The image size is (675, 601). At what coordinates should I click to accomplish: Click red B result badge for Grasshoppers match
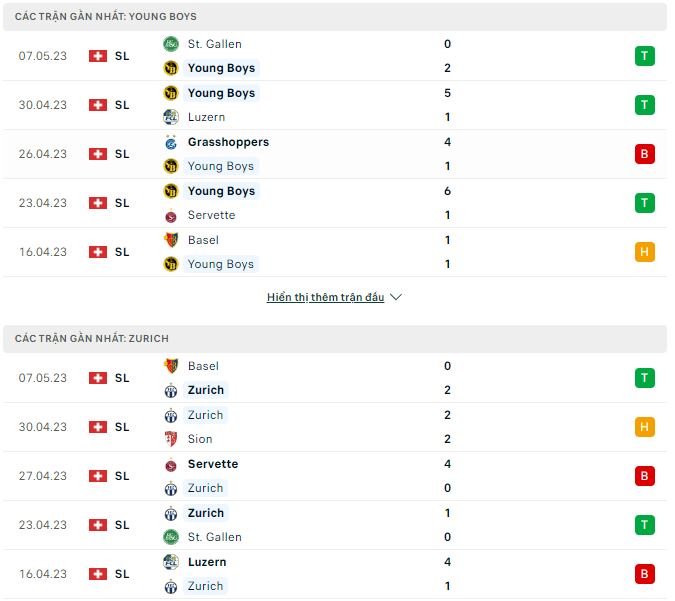(x=645, y=154)
